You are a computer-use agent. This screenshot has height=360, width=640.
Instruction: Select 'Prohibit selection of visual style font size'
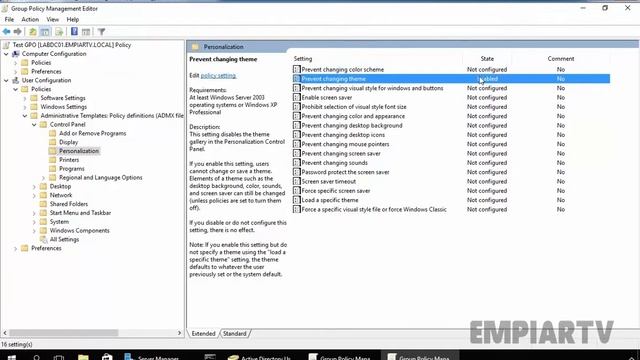tap(354, 107)
